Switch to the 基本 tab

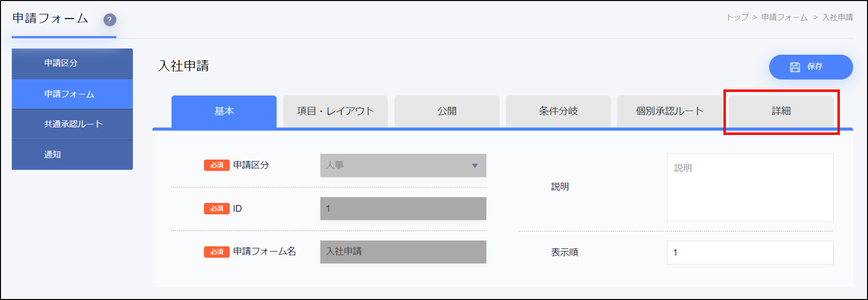pyautogui.click(x=224, y=112)
